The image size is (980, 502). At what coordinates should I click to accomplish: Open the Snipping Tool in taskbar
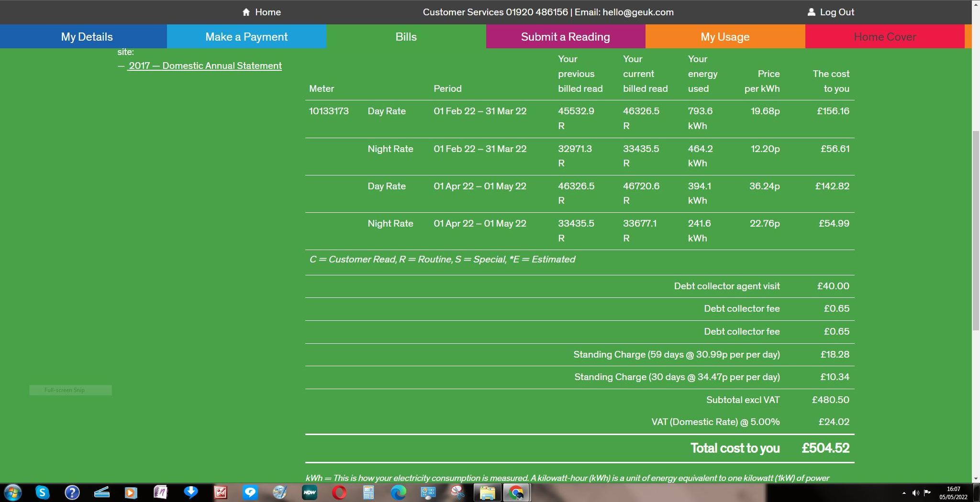pos(457,492)
